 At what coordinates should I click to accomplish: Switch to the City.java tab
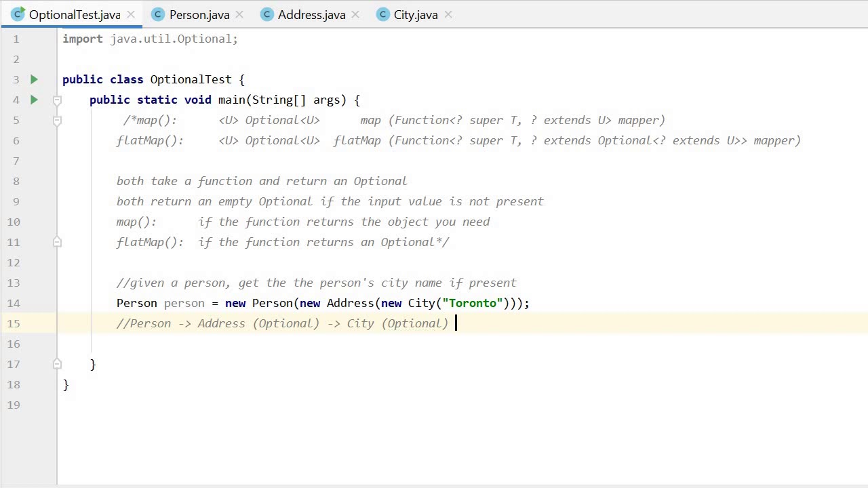click(415, 14)
